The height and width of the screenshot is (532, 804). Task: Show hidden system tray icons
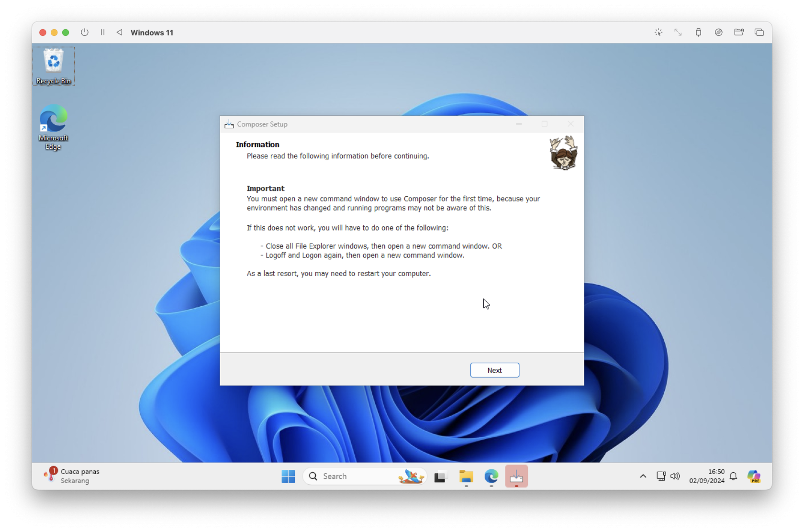coord(643,476)
